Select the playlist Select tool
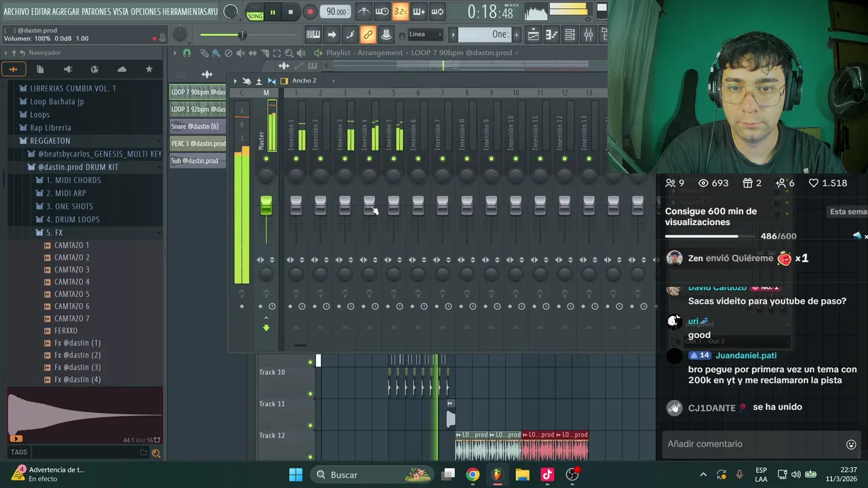868x488 pixels. [x=277, y=53]
